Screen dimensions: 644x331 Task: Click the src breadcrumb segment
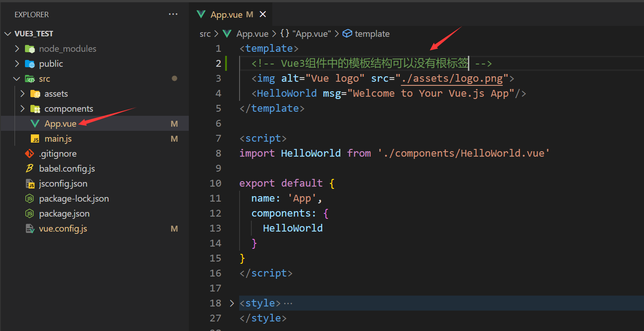pos(205,34)
